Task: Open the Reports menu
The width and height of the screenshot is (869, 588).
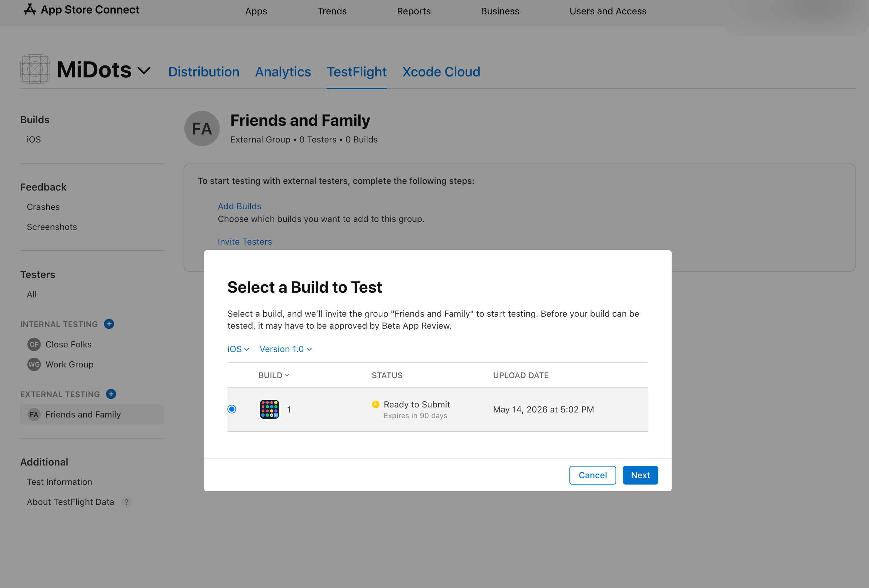Action: click(413, 11)
